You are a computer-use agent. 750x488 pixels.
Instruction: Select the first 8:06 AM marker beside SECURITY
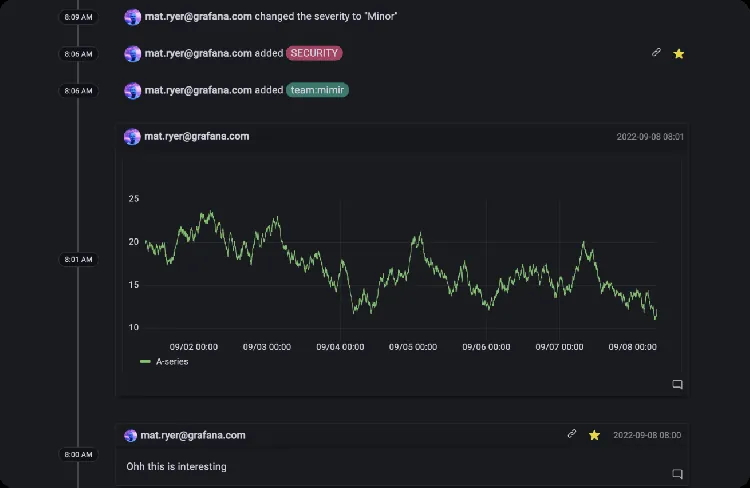click(x=78, y=54)
